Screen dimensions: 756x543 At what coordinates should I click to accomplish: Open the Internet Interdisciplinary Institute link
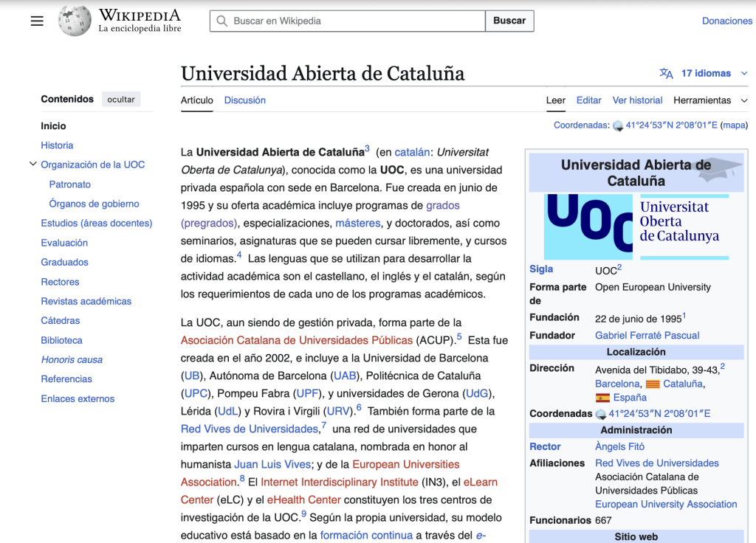pyautogui.click(x=340, y=483)
